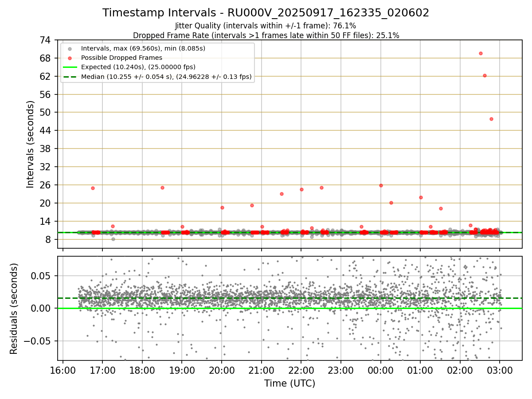Viewport: 532px width, 399px height.
Task: Click the '18:00' time tick label
Action: point(142,370)
